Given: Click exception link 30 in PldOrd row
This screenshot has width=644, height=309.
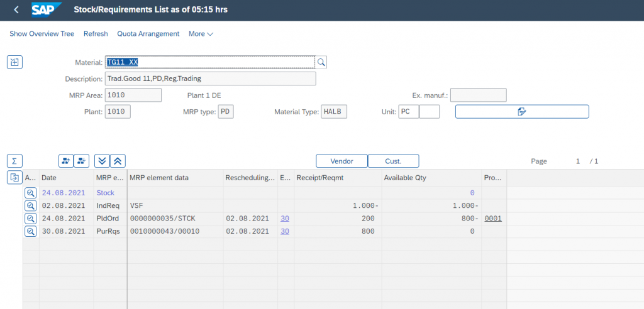Looking at the screenshot, I should 285,219.
